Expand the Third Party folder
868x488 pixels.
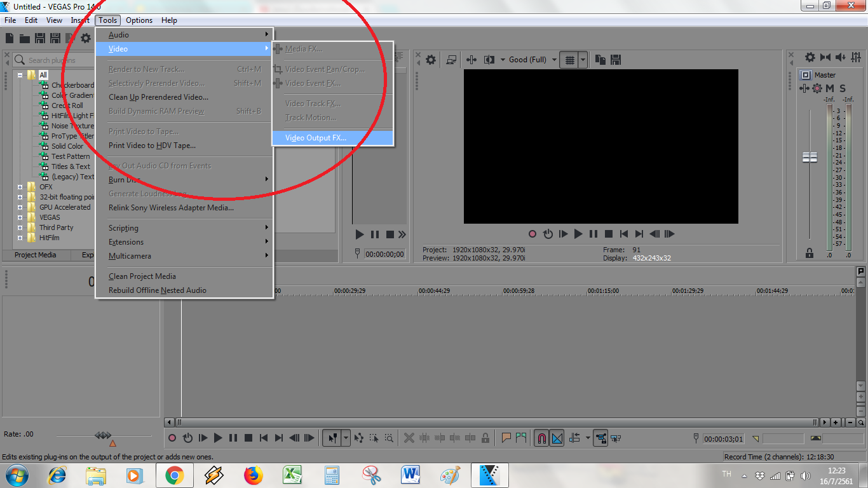20,227
